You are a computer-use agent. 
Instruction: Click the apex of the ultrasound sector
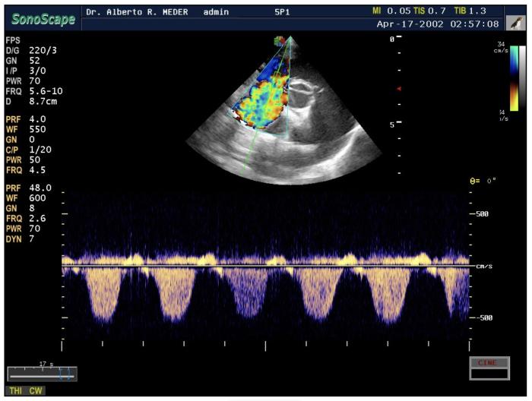coord(290,38)
